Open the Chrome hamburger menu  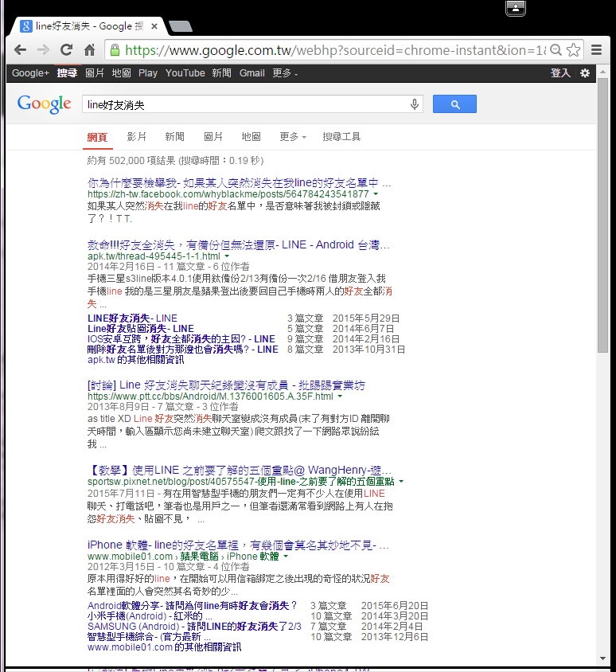pyautogui.click(x=597, y=50)
